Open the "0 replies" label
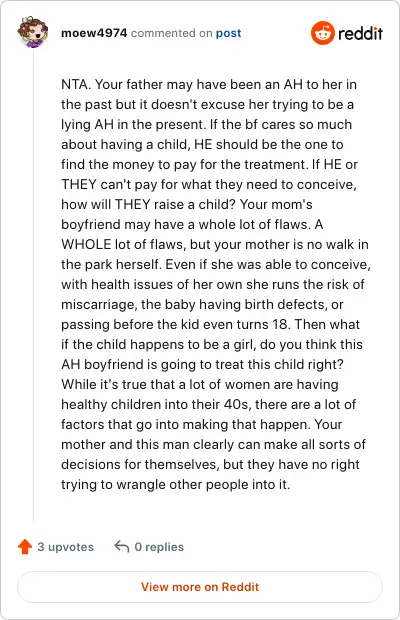The height and width of the screenshot is (620, 400). 159,547
